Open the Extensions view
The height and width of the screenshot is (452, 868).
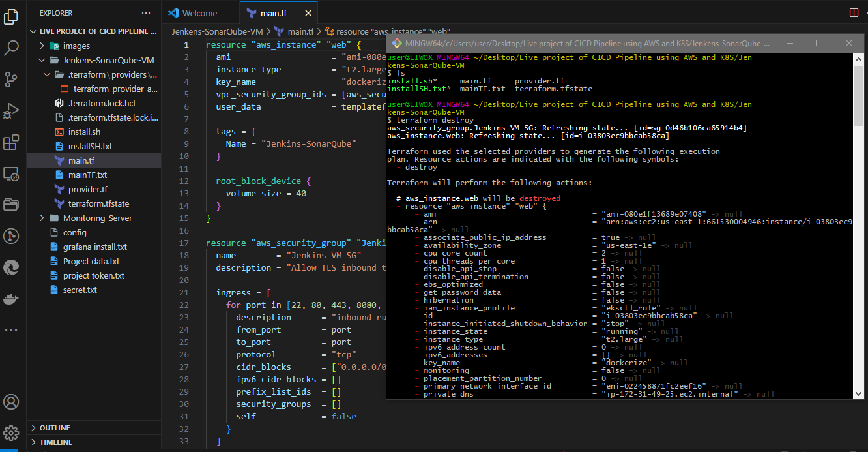(11, 142)
